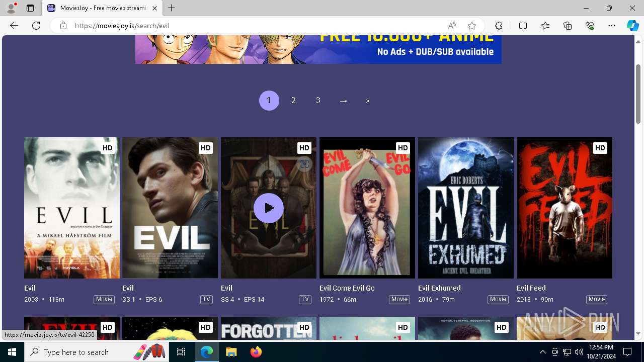
Task: Go to results page 3
Action: tap(318, 101)
